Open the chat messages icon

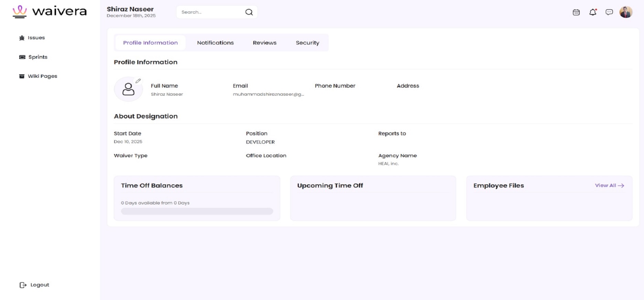tap(609, 12)
